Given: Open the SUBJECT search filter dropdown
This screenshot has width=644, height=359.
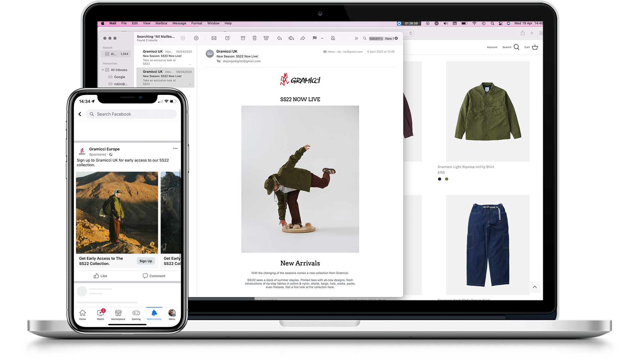Looking at the screenshot, I should click(376, 39).
